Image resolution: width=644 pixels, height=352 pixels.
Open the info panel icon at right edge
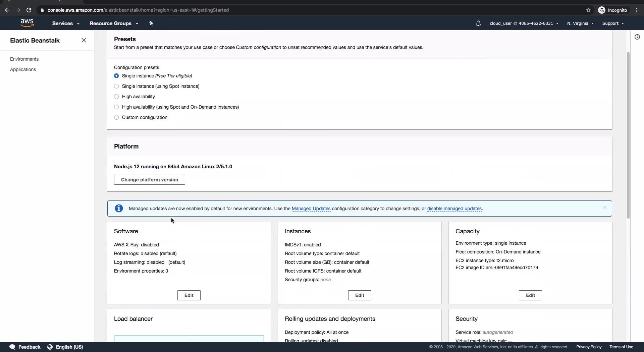tap(637, 37)
